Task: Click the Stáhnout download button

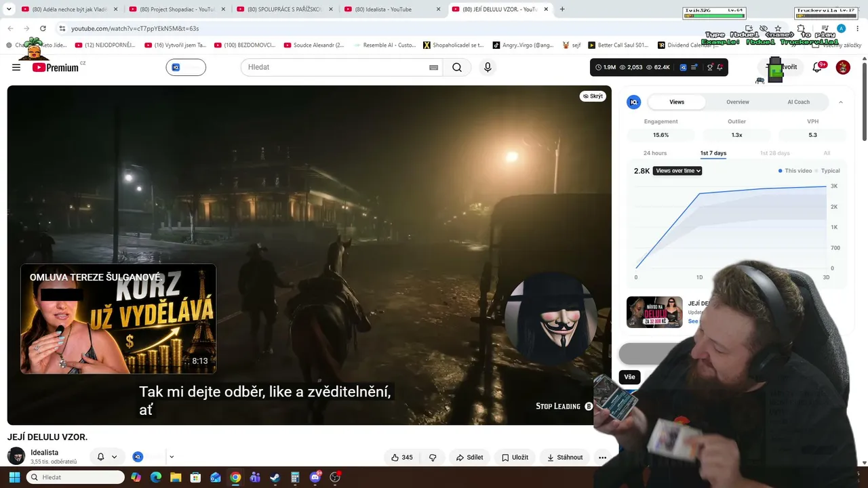Action: click(x=565, y=457)
